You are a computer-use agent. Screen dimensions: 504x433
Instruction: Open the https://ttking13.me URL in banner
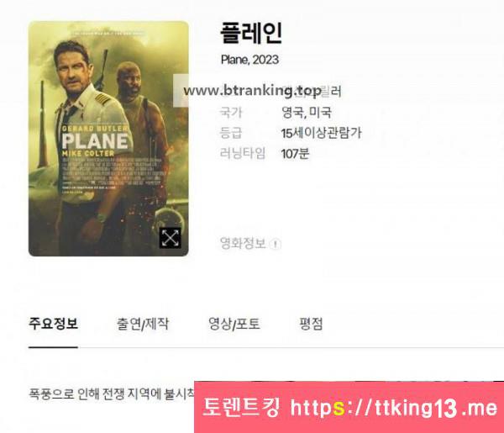(x=394, y=408)
